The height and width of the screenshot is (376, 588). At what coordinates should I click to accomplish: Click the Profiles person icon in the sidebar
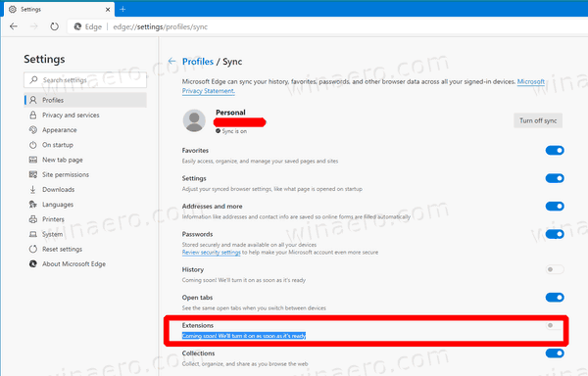click(33, 100)
